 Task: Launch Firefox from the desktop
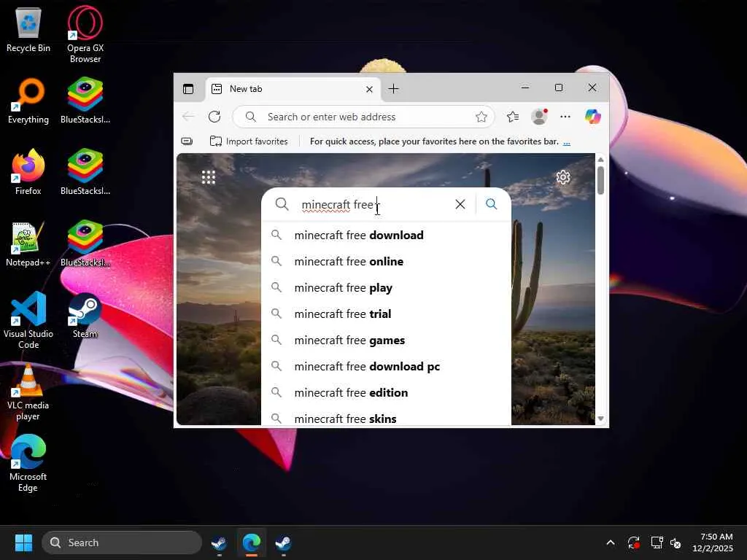click(x=28, y=172)
